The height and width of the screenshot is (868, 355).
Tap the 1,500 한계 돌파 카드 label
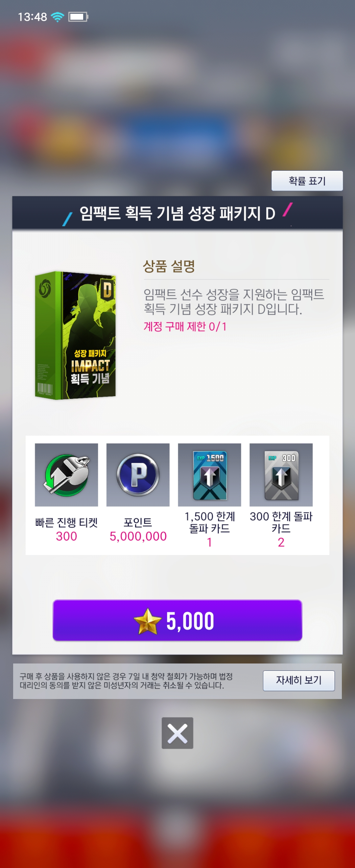pyautogui.click(x=209, y=522)
